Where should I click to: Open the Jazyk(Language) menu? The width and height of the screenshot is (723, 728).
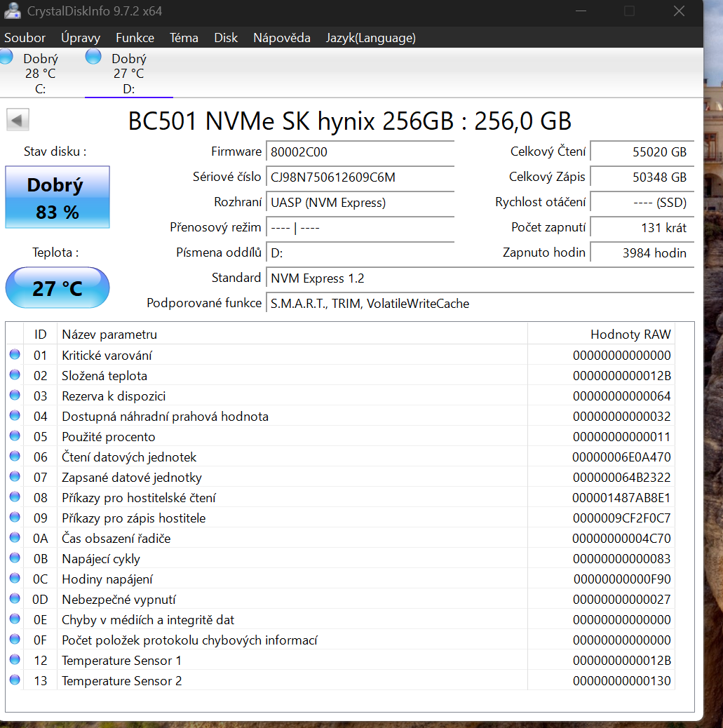click(x=370, y=38)
